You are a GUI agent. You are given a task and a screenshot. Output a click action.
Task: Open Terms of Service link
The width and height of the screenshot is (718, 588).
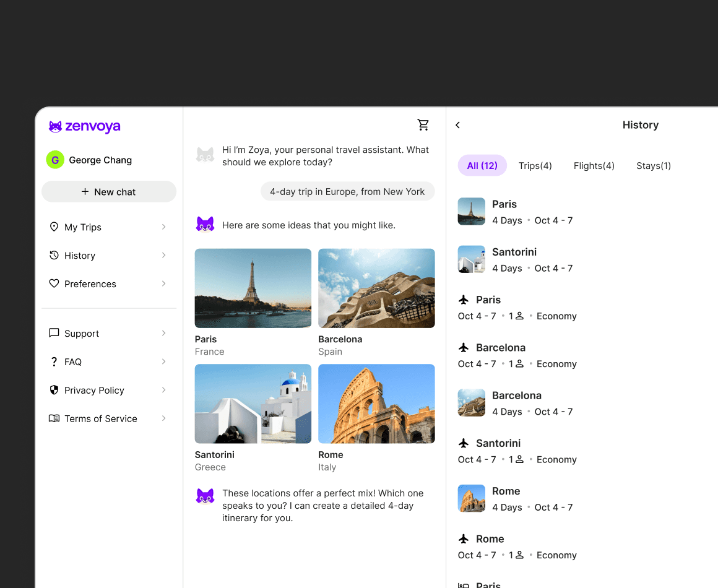(108, 418)
